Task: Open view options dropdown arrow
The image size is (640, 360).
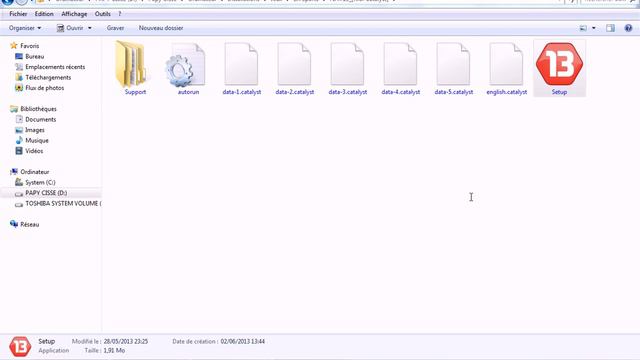Action: click(593, 28)
